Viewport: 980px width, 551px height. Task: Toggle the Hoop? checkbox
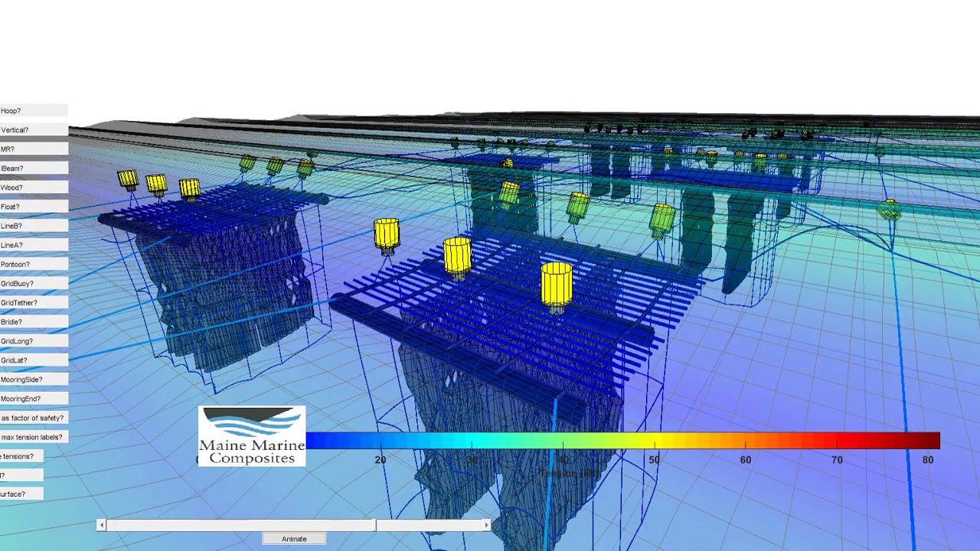tap(34, 111)
